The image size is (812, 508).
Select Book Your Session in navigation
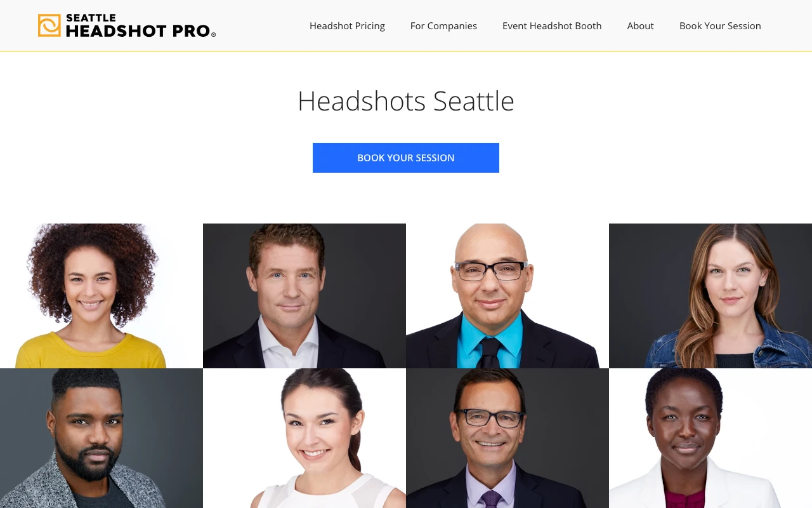[x=720, y=26]
